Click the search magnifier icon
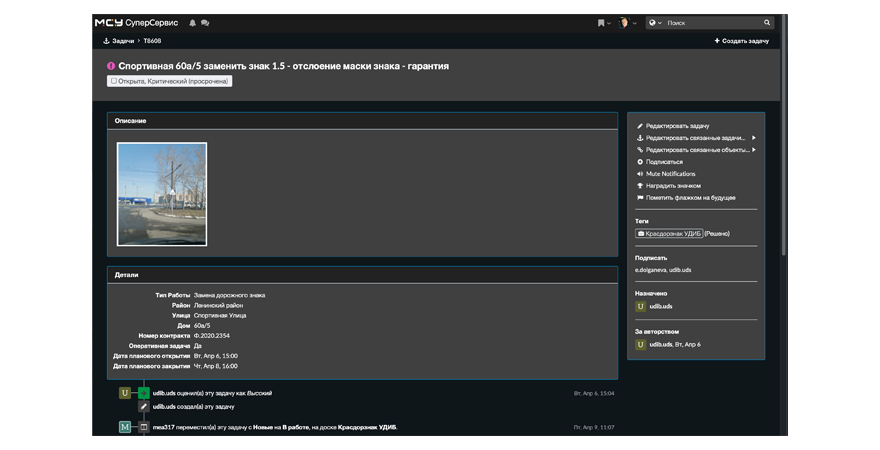Screen dimensions: 880x450 pos(767,22)
